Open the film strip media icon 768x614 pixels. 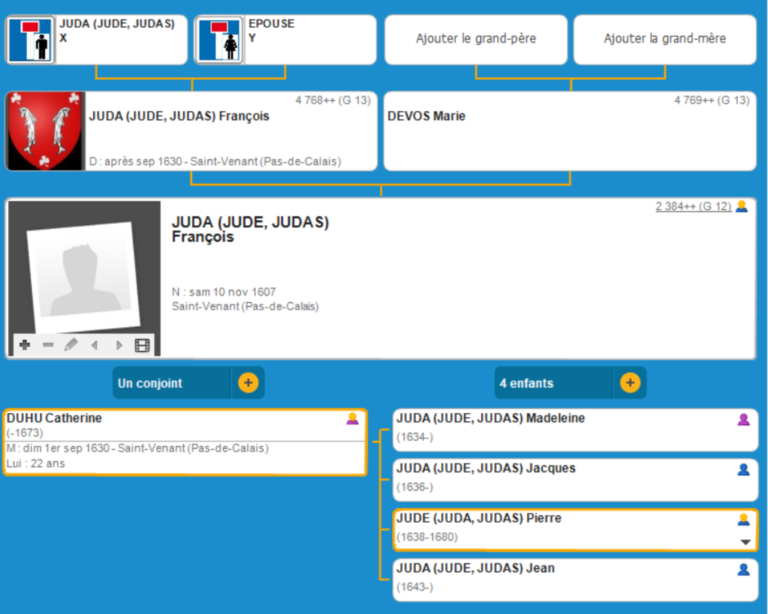click(142, 345)
